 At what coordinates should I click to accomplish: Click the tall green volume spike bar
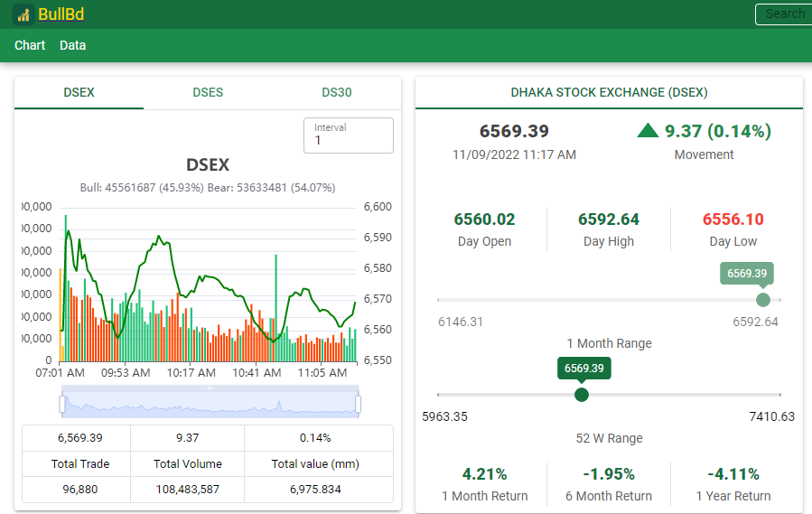point(276,308)
